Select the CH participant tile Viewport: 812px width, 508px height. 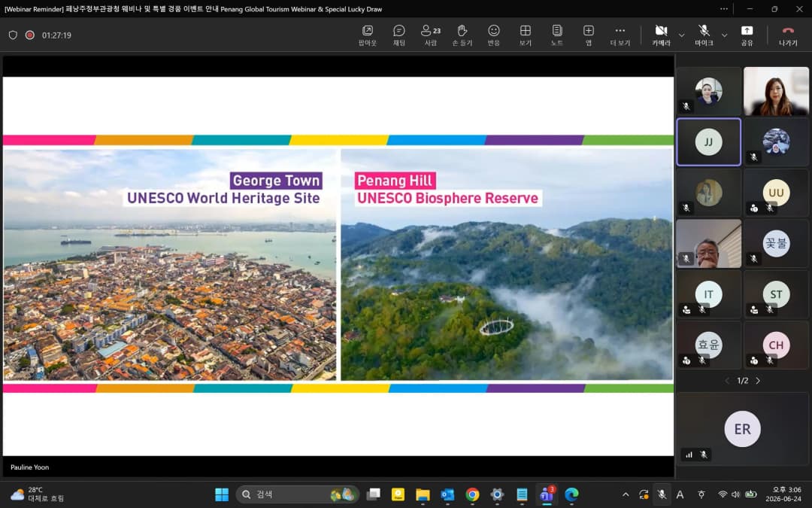(x=776, y=345)
